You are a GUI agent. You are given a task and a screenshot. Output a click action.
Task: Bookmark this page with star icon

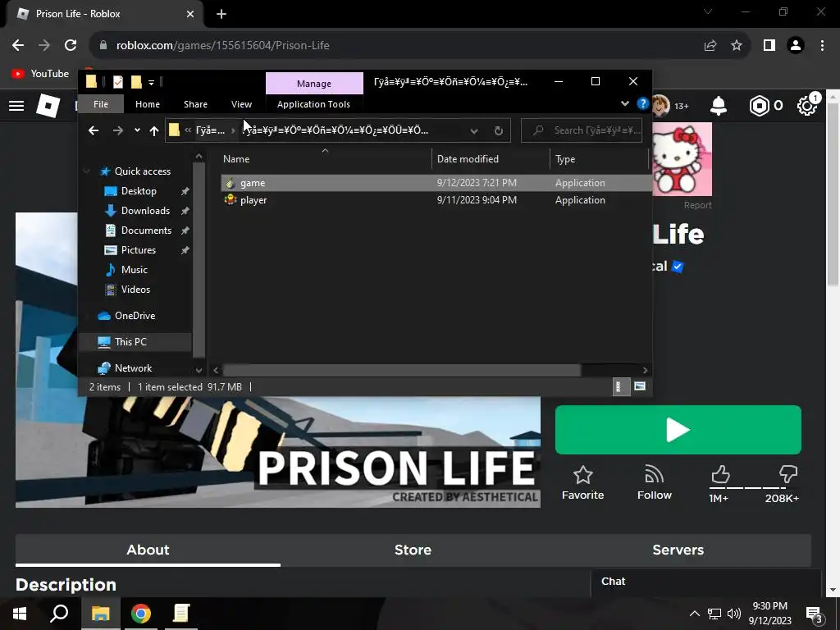click(x=737, y=46)
